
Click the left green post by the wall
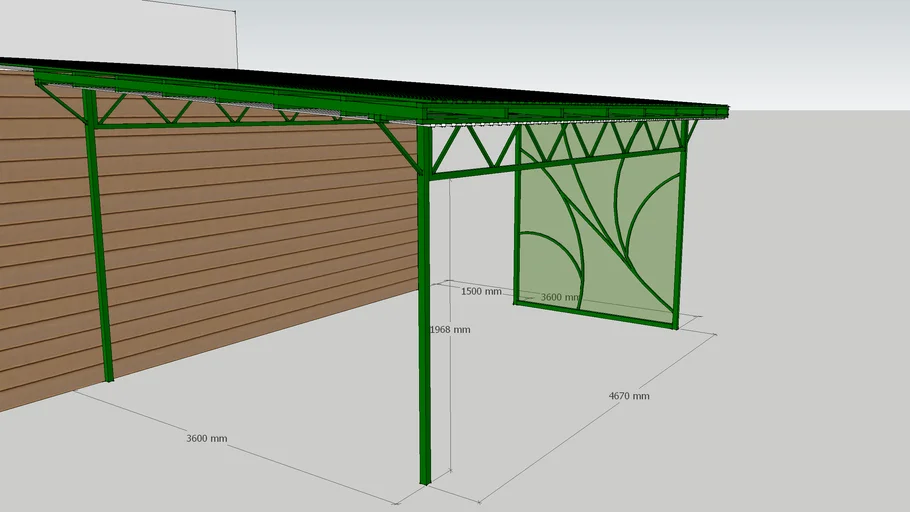tap(100, 250)
